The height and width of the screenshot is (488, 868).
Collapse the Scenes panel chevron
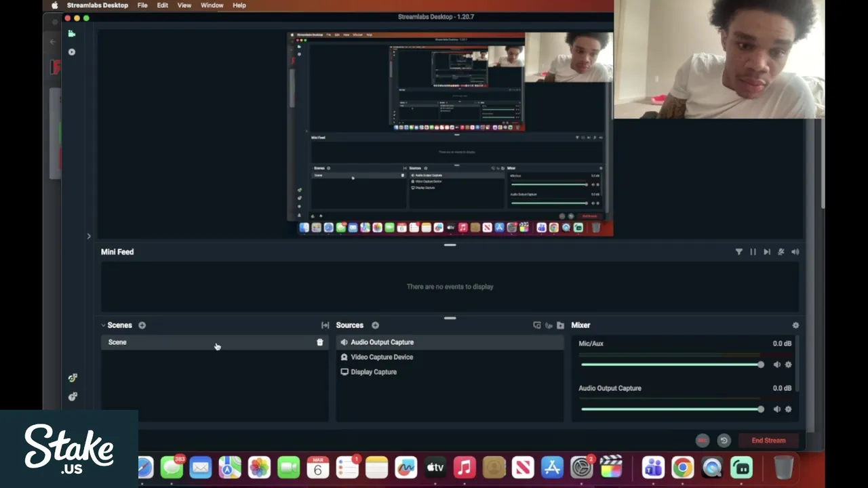tap(103, 325)
